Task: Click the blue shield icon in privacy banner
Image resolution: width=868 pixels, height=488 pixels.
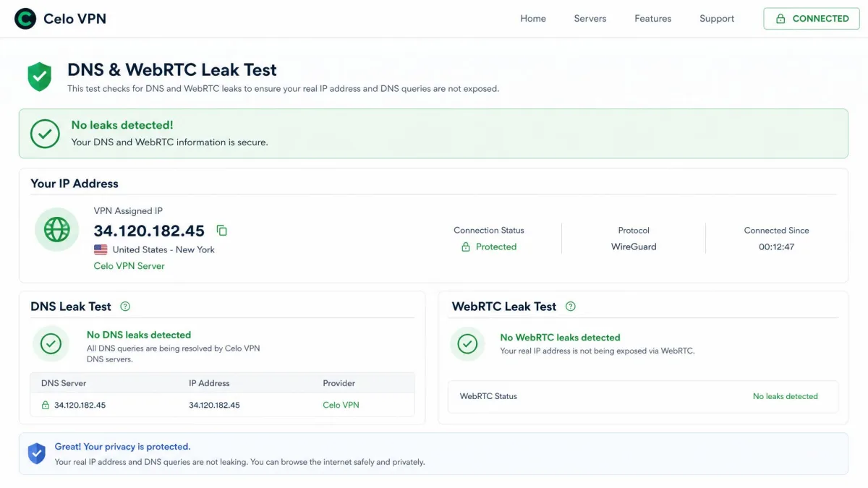Action: (x=37, y=453)
